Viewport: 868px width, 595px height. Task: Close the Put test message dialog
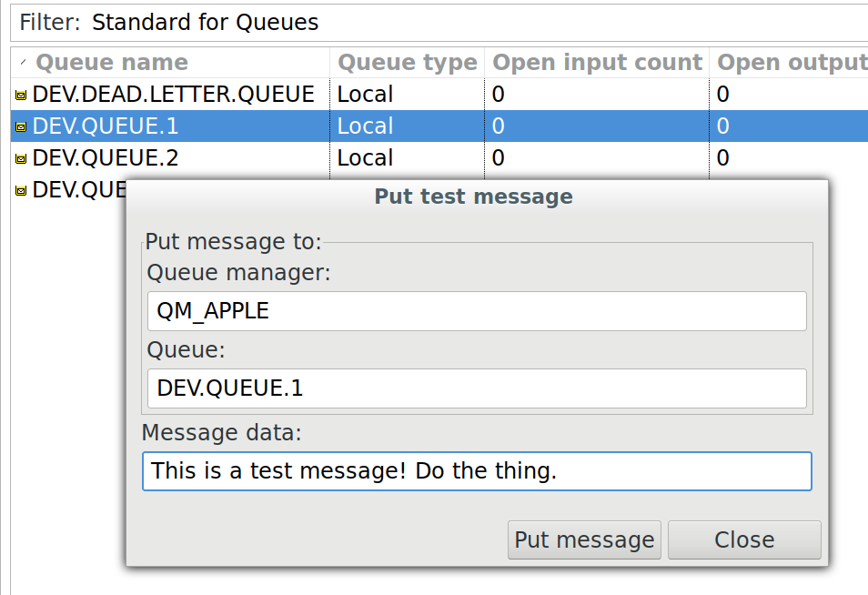point(743,540)
